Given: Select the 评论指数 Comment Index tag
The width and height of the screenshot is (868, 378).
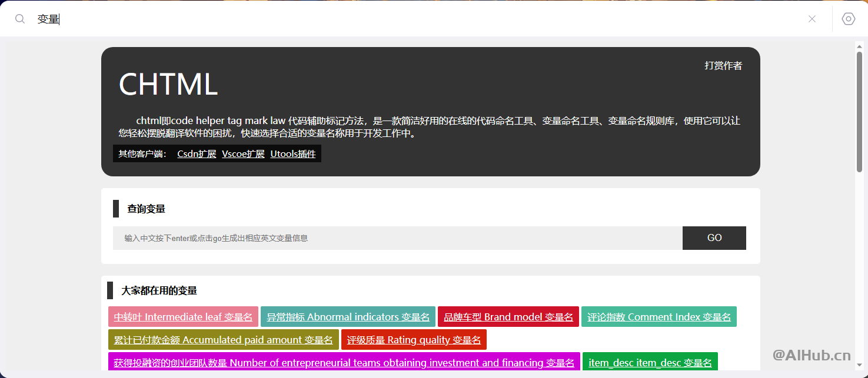Looking at the screenshot, I should pos(659,316).
